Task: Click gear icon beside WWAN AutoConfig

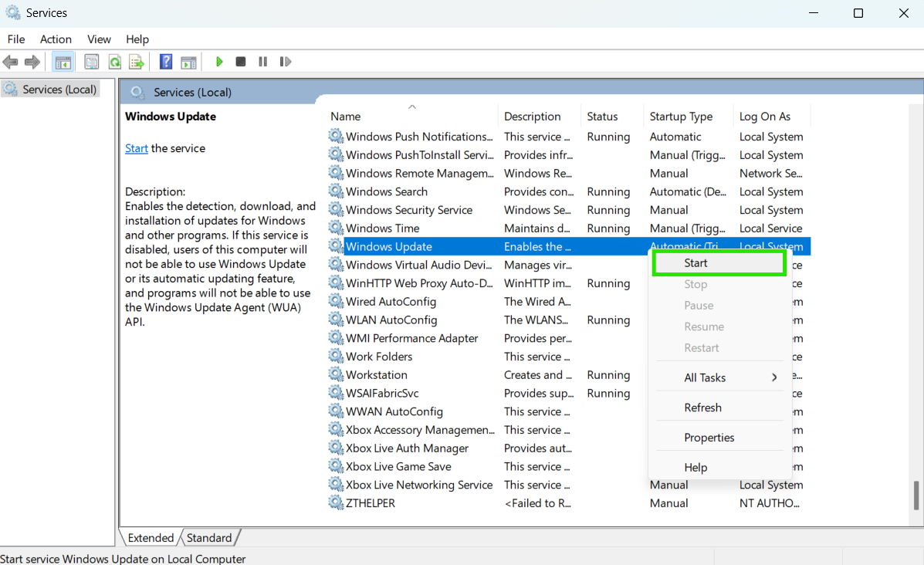Action: (x=336, y=411)
